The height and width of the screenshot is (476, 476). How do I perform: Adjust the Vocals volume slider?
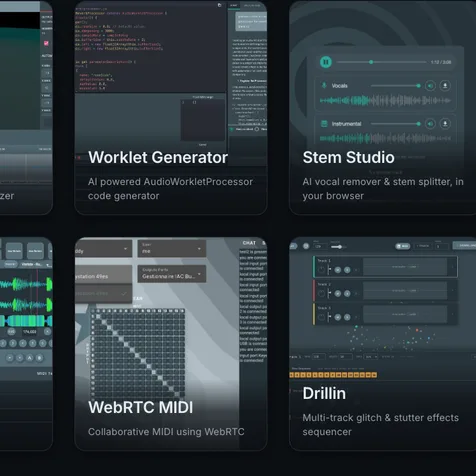point(396,86)
